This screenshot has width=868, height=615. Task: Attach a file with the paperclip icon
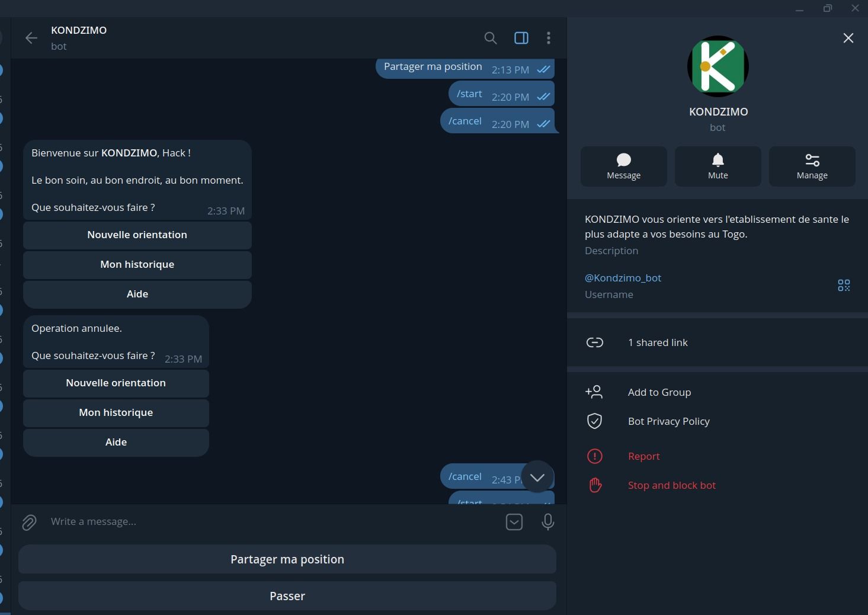click(x=29, y=522)
